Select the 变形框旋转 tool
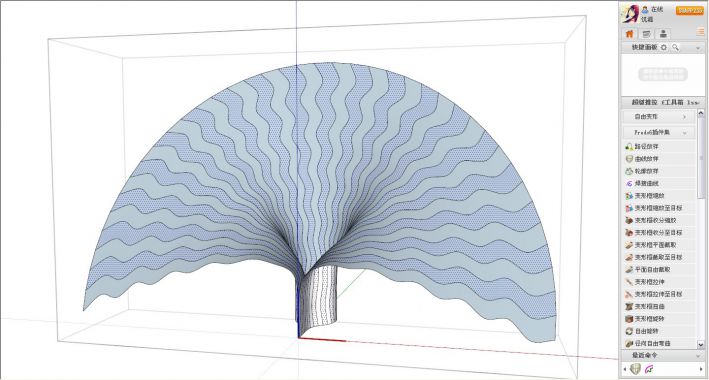This screenshot has height=380, width=709. click(x=659, y=318)
